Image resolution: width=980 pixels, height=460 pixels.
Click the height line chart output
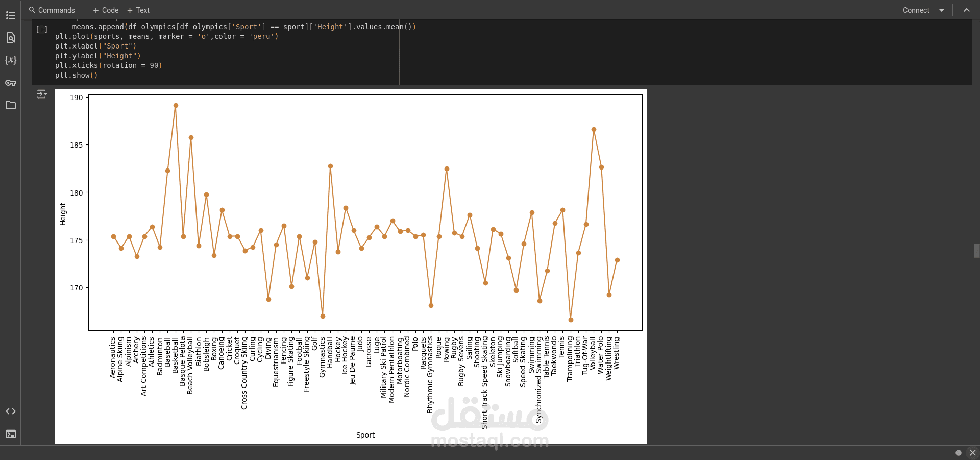tap(351, 267)
